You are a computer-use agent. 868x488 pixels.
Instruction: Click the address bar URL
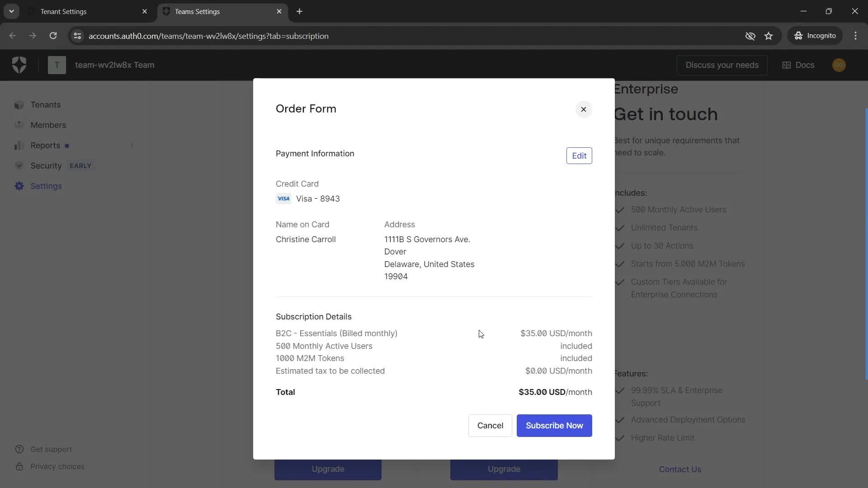208,36
